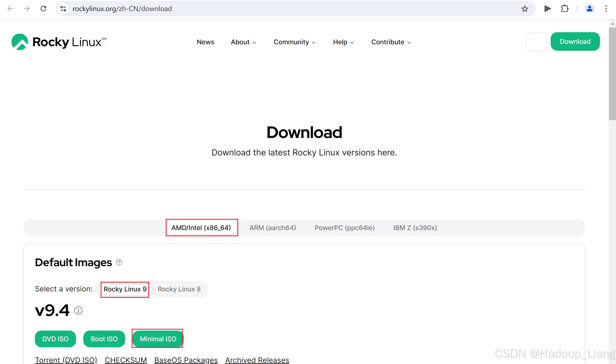Open media control play icon in toolbar
Viewport: 616px width, 364px height.
tap(547, 9)
